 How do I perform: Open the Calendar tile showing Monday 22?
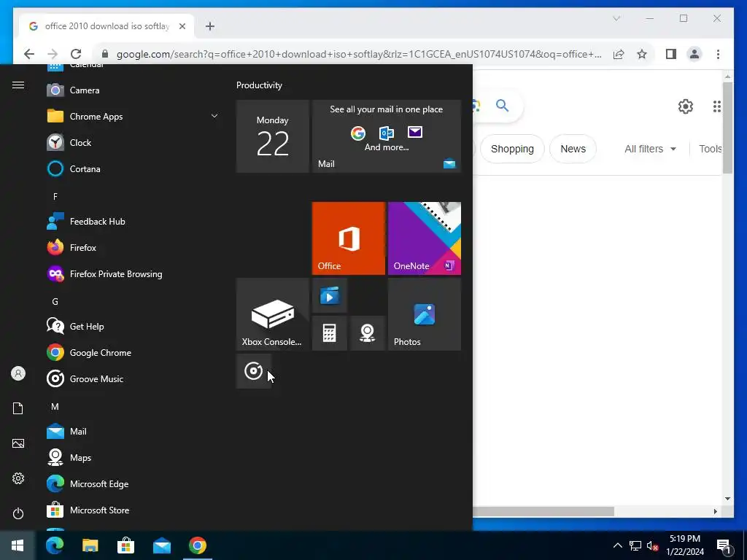click(x=273, y=136)
